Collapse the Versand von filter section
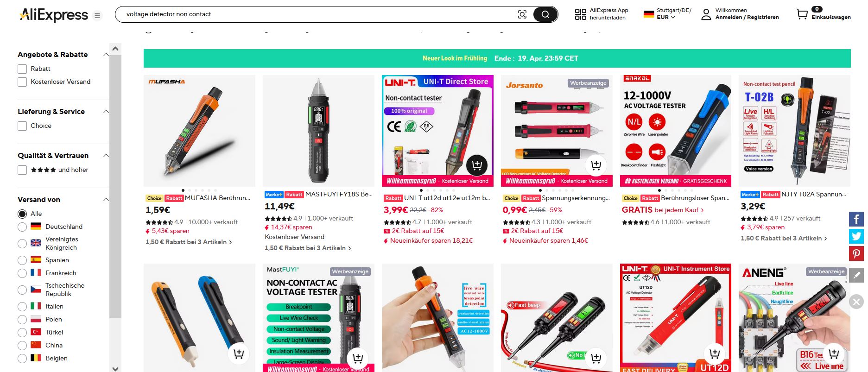 106,200
